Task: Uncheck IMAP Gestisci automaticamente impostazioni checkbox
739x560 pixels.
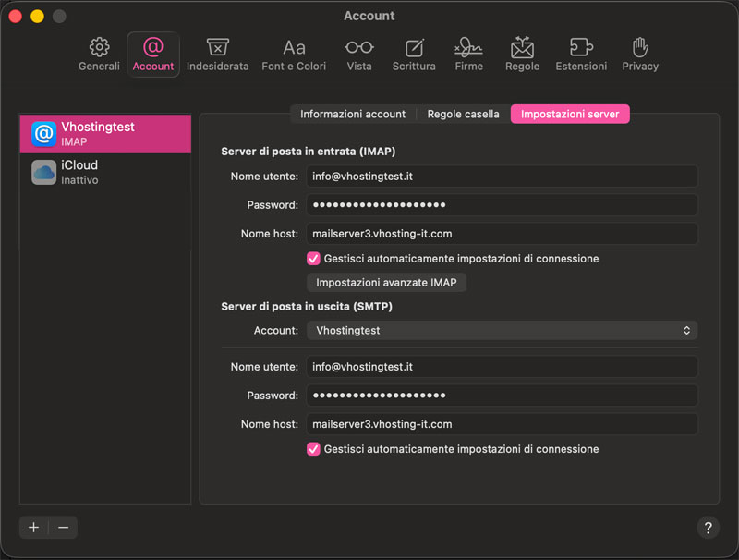Action: pyautogui.click(x=313, y=259)
